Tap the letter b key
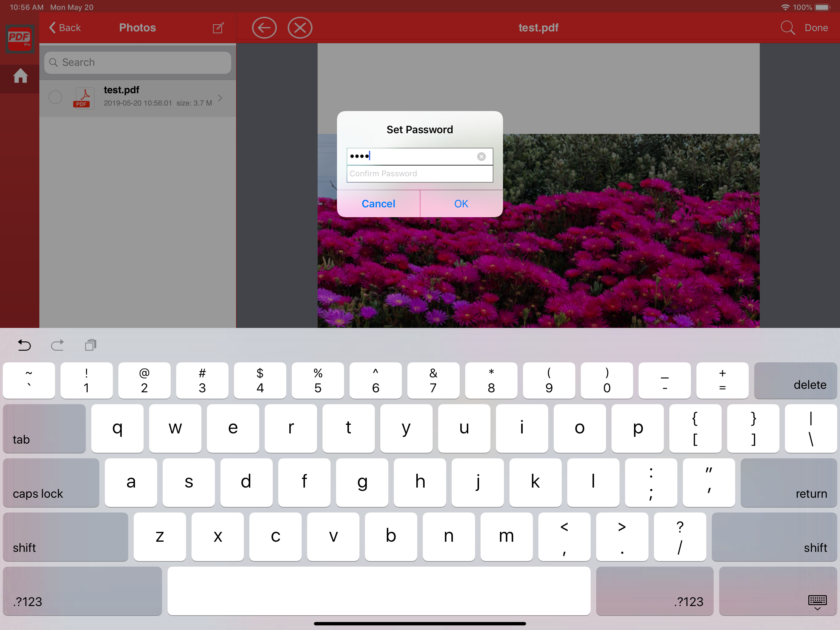This screenshot has width=840, height=630. [x=391, y=537]
